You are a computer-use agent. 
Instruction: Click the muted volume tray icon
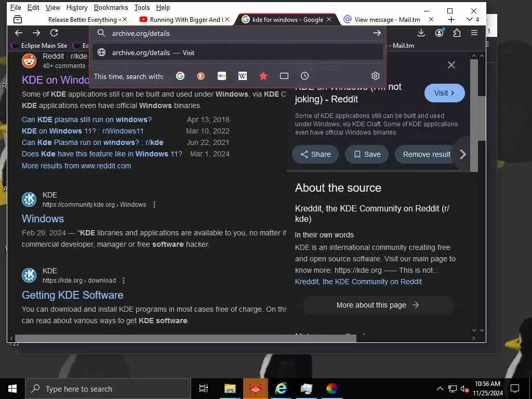point(464,389)
